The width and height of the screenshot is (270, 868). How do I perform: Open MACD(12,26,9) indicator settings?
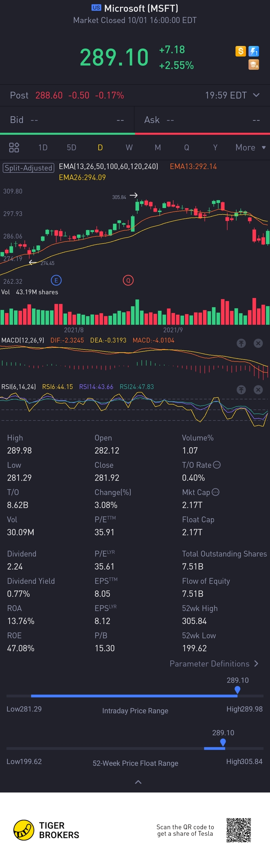[22, 340]
